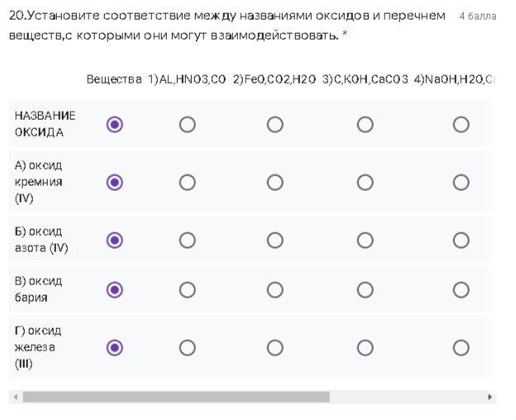
Task: Select option 2 in the НАЗВАНИЕ ОКСИДА row
Action: point(275,124)
